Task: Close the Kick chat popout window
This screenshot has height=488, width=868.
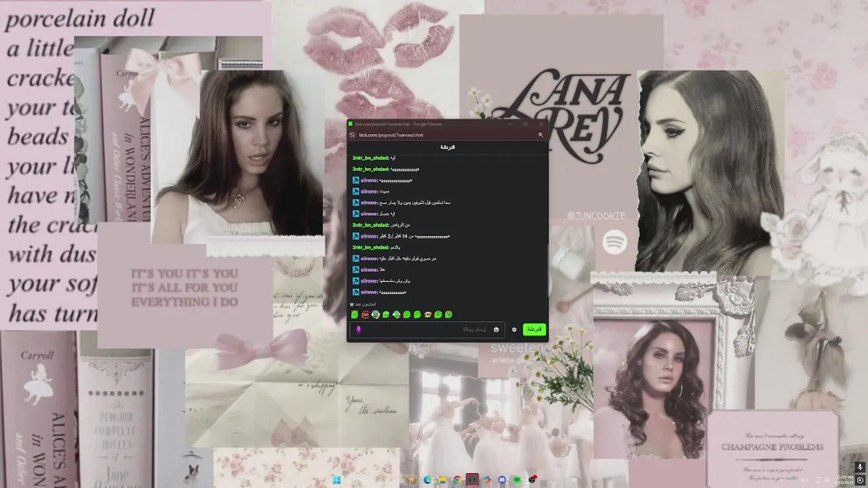Action: pyautogui.click(x=540, y=124)
